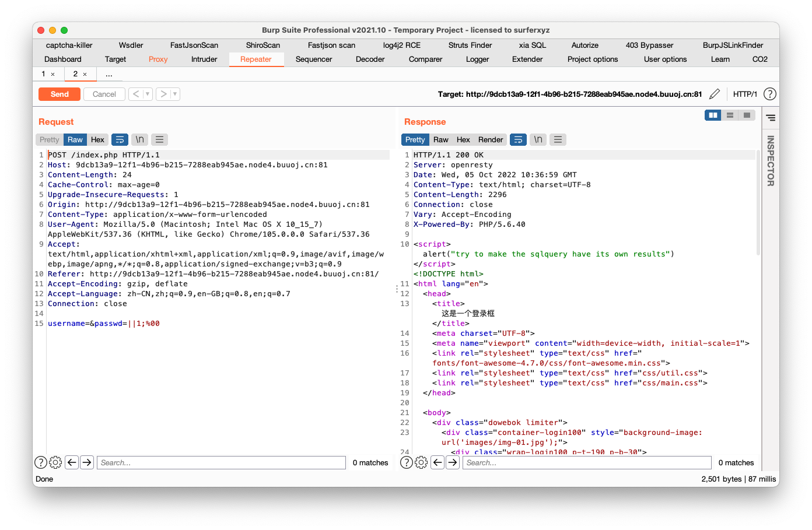Open Request editor options menu

(x=159, y=140)
